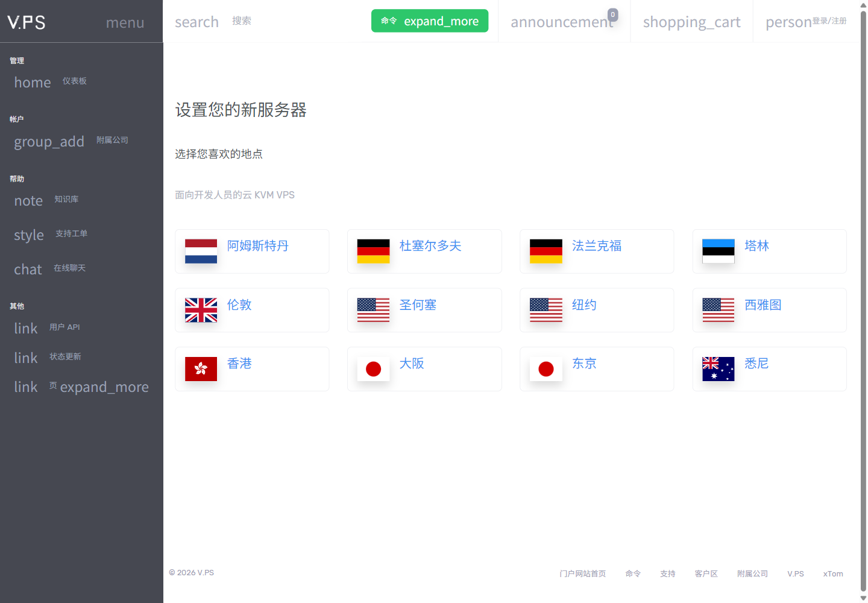Click the 门户网站首页 footer link
This screenshot has width=868, height=603.
coord(582,573)
